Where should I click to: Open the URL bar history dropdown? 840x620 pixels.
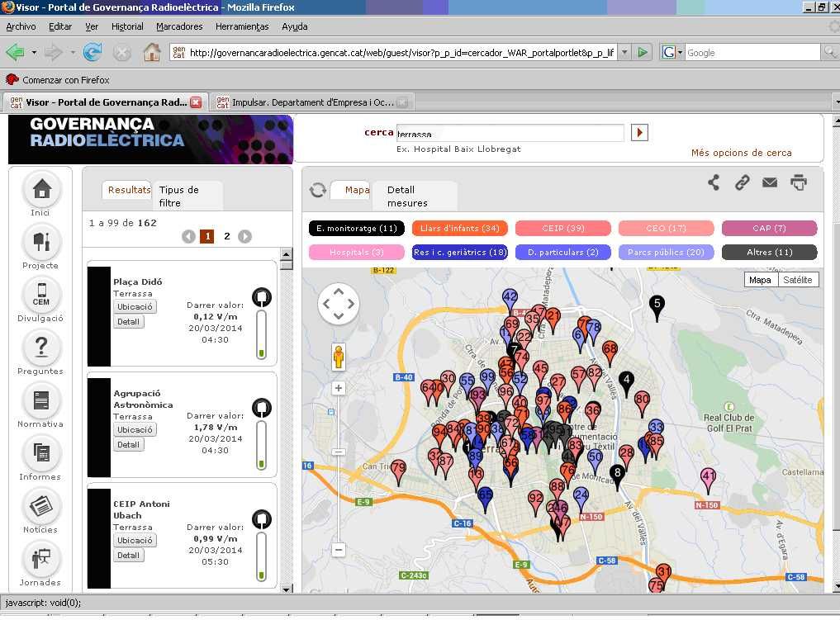click(x=624, y=53)
